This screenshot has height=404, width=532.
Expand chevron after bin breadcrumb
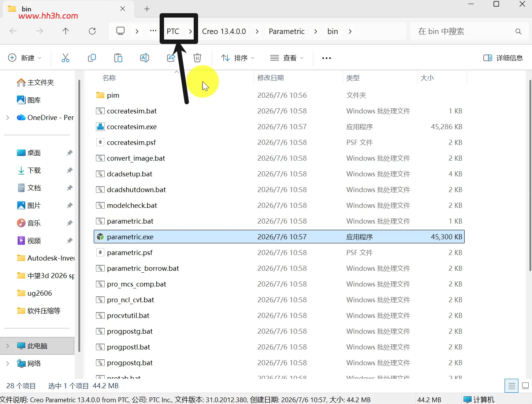[350, 31]
